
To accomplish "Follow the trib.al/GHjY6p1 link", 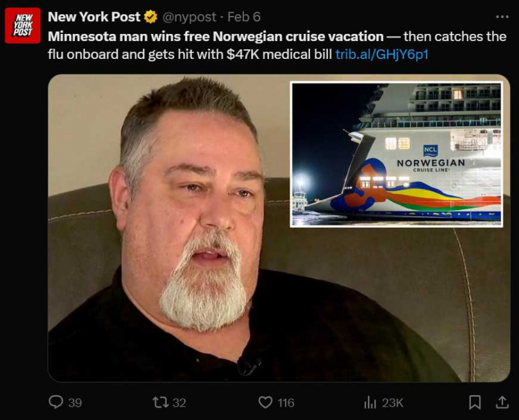I will 382,54.
